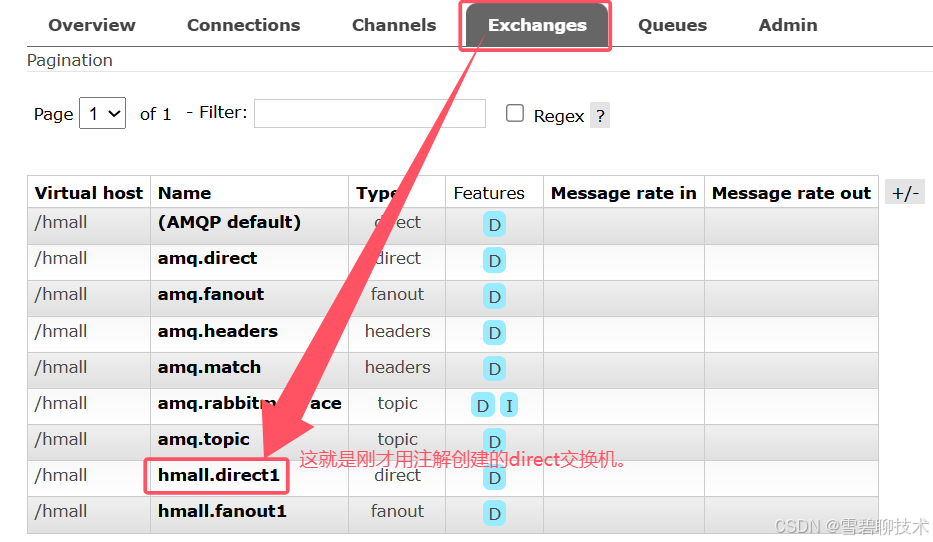This screenshot has width=933, height=542.
Task: Open the amq.fanout exchange
Action: tap(211, 294)
